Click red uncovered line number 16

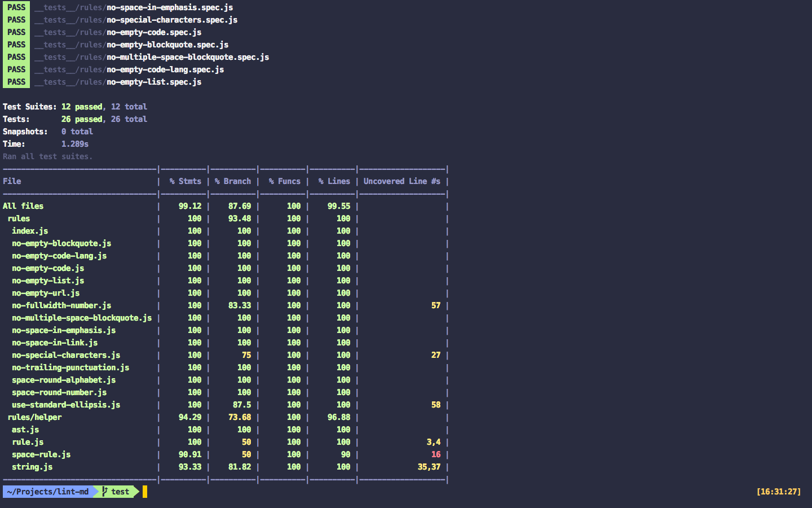pos(436,454)
